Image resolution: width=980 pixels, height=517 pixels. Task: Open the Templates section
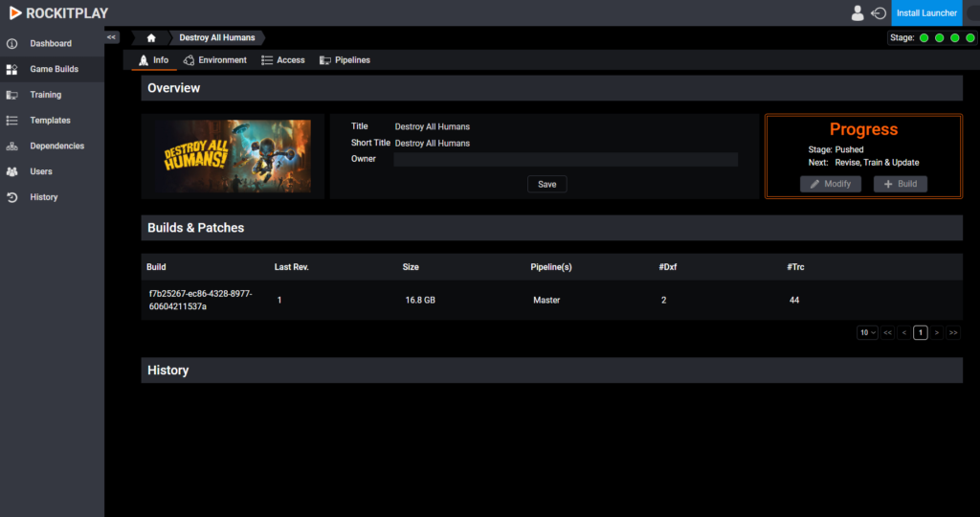point(50,121)
